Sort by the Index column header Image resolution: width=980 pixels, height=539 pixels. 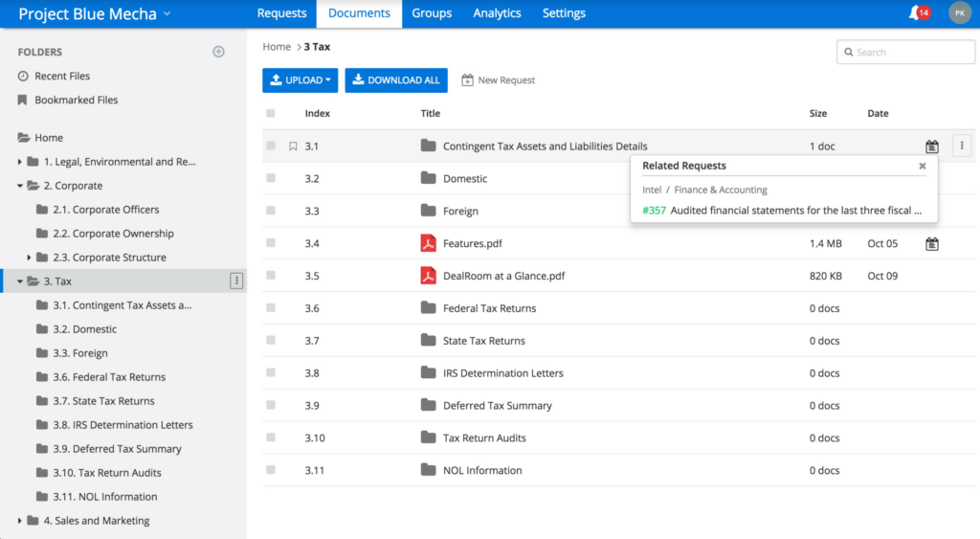pyautogui.click(x=318, y=113)
